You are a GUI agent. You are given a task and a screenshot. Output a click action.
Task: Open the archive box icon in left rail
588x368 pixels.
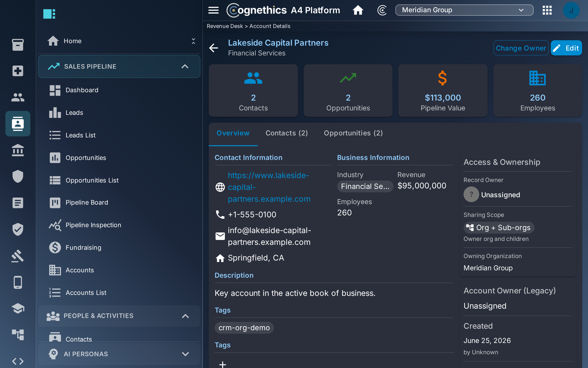tap(18, 45)
